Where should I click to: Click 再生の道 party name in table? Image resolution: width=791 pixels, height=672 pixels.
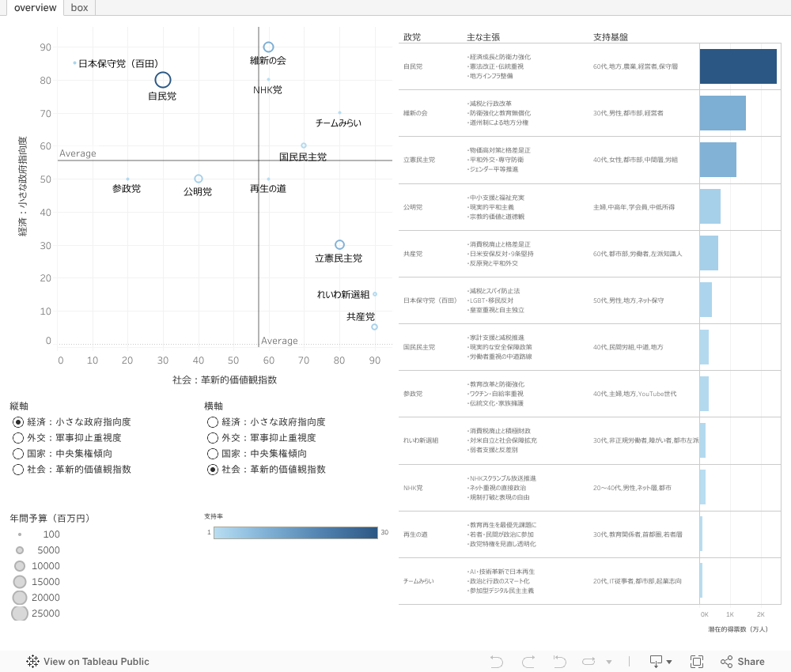(x=415, y=534)
